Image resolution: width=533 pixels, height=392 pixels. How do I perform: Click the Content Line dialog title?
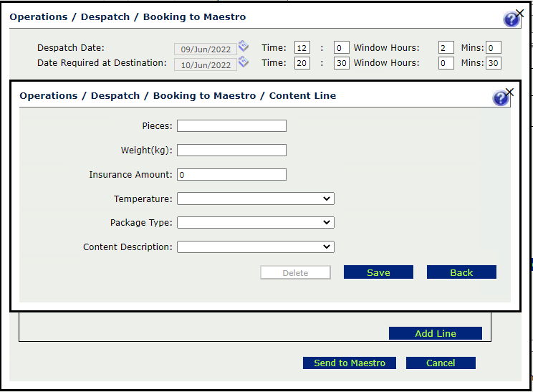pyautogui.click(x=178, y=95)
